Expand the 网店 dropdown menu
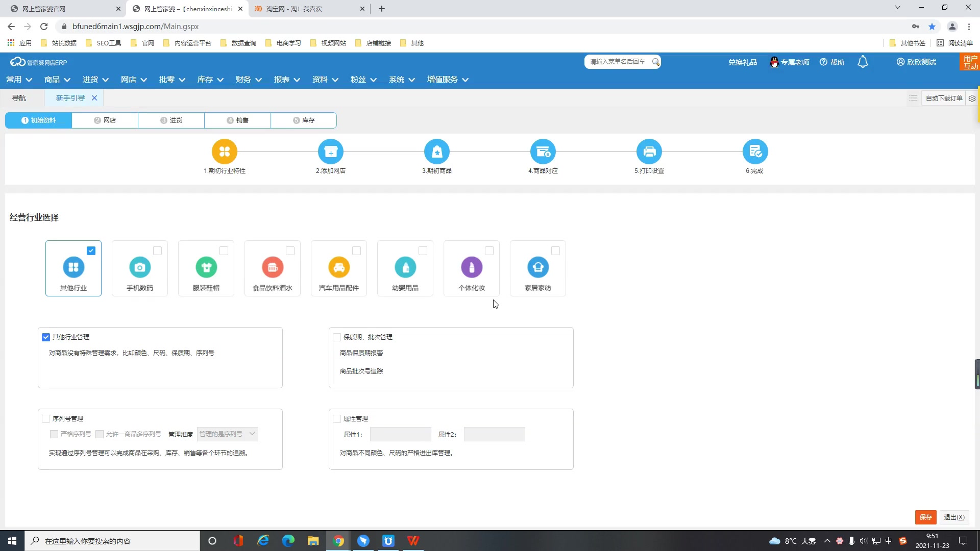 click(134, 80)
